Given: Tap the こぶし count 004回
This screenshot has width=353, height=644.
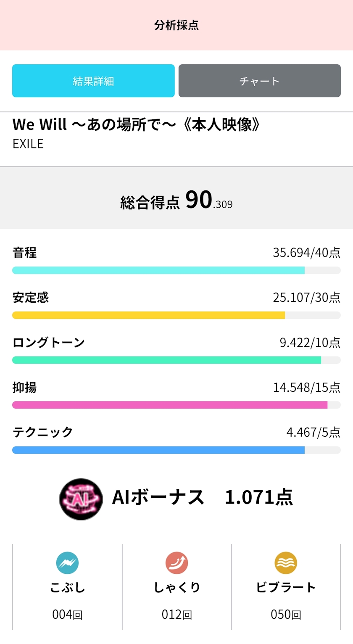Looking at the screenshot, I should (67, 615).
